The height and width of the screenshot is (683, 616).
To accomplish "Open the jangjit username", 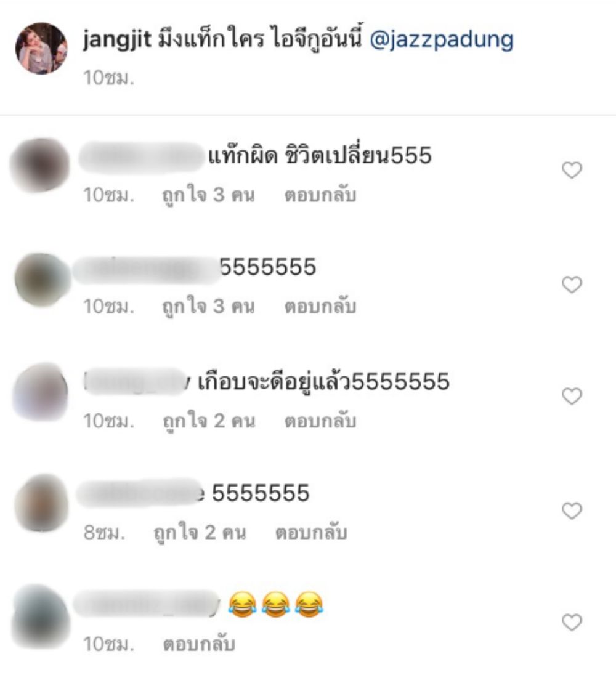I will point(117,40).
